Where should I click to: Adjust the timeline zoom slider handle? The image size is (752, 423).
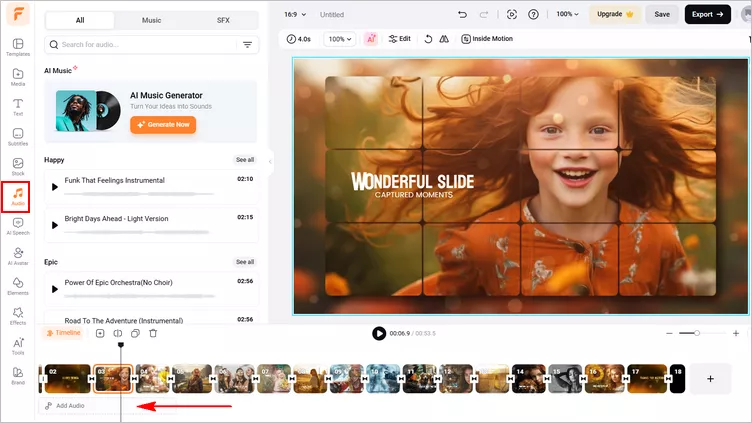point(697,333)
